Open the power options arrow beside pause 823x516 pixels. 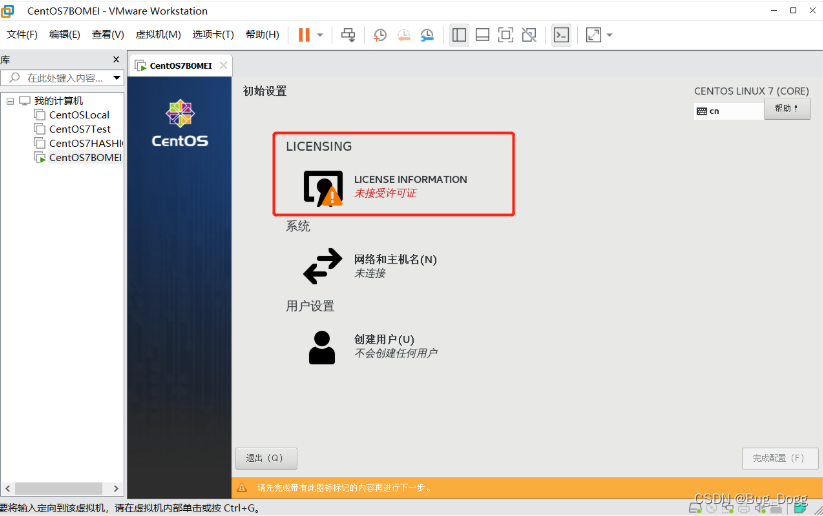[x=320, y=35]
